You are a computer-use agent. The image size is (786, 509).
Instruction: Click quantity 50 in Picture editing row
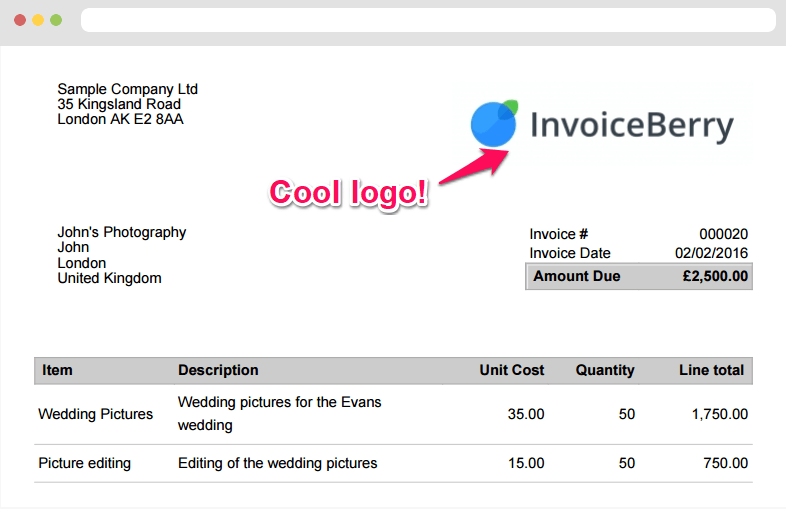click(627, 463)
